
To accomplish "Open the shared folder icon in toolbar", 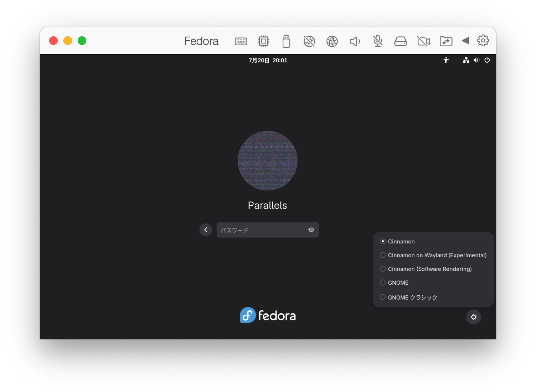I will point(446,41).
